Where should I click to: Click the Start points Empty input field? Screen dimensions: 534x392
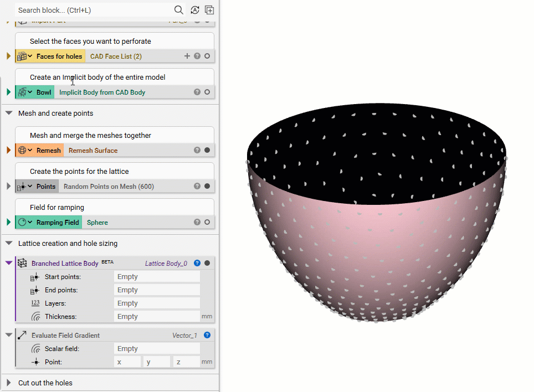click(156, 276)
